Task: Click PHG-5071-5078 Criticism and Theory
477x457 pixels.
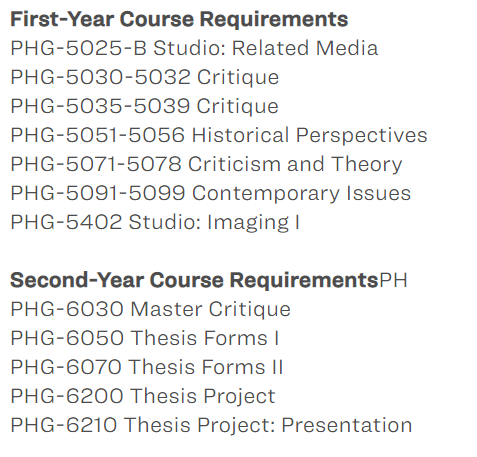Action: tap(206, 165)
